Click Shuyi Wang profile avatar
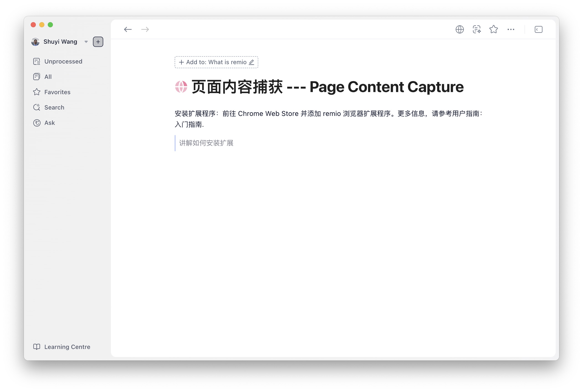The height and width of the screenshot is (392, 583). click(35, 42)
